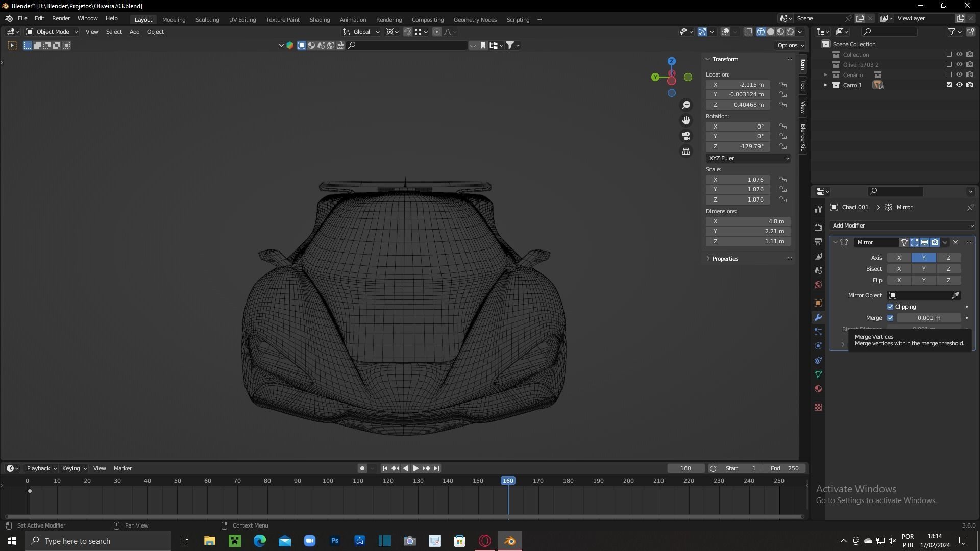The width and height of the screenshot is (980, 551).
Task: Open the Object properties tab icon
Action: pos(818,303)
